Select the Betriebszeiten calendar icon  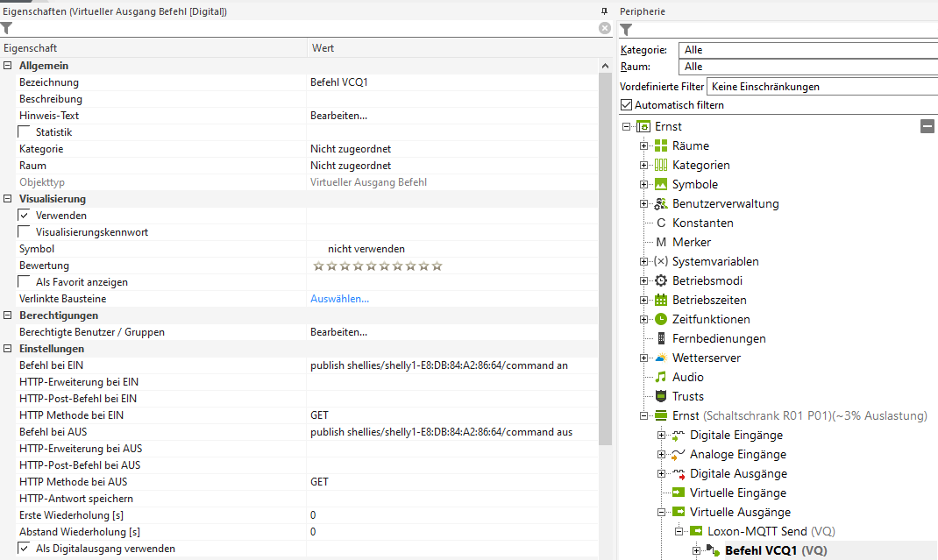click(x=661, y=300)
